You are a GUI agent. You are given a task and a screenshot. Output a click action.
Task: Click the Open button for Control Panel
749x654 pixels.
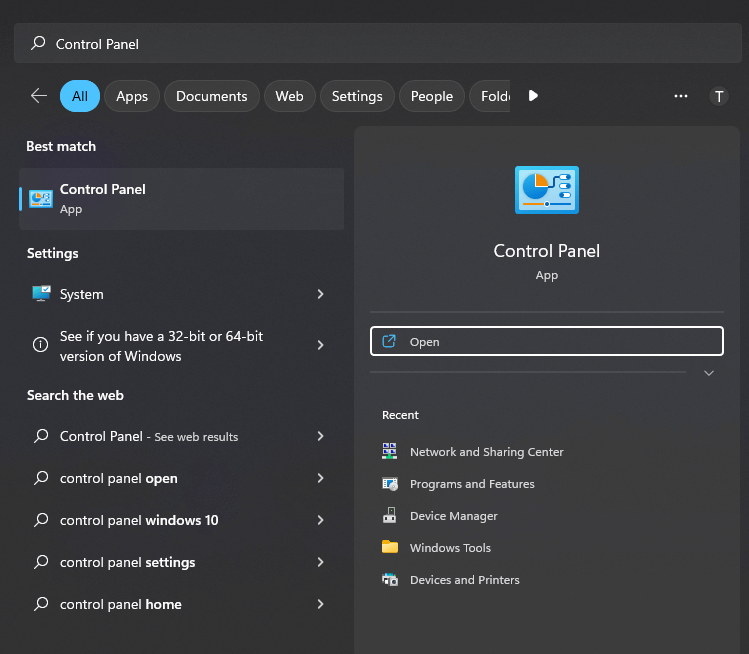pos(546,341)
